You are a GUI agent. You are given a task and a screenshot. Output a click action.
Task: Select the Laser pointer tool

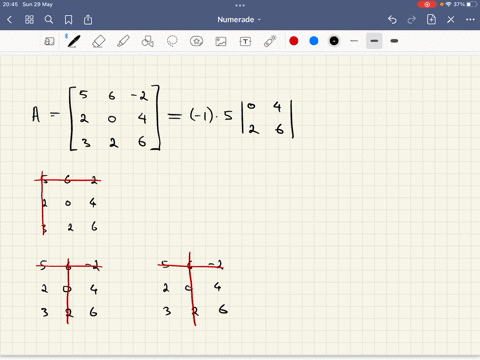point(270,41)
